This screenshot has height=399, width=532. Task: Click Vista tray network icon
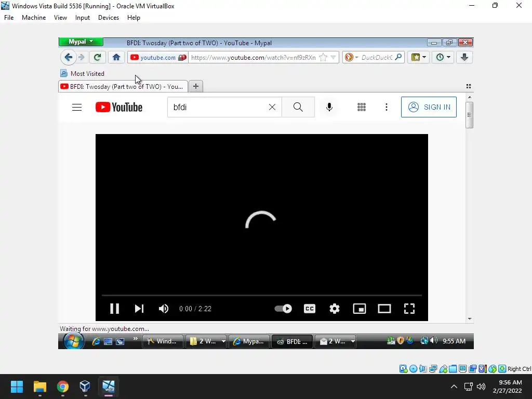point(424,340)
